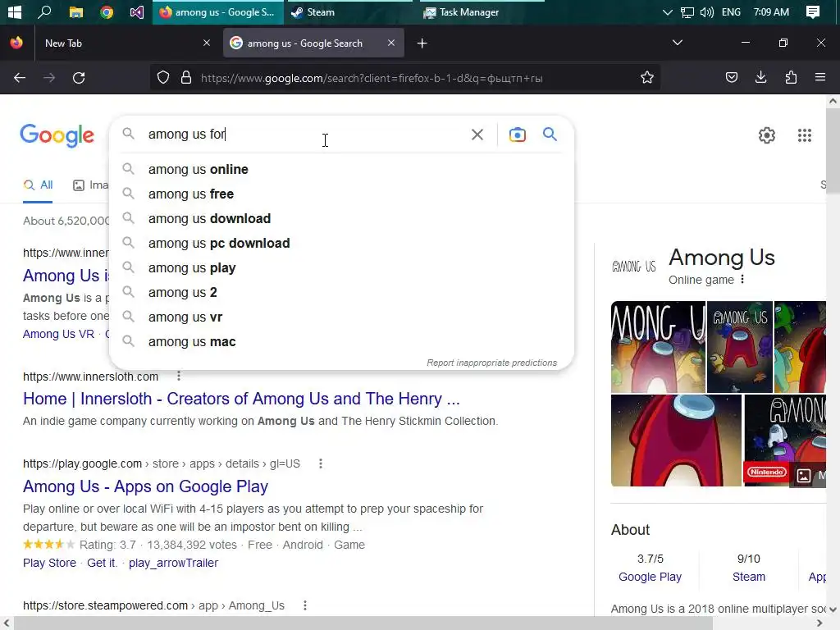Viewport: 840px width, 630px height.
Task: Open tracking protection shield info
Action: click(163, 78)
